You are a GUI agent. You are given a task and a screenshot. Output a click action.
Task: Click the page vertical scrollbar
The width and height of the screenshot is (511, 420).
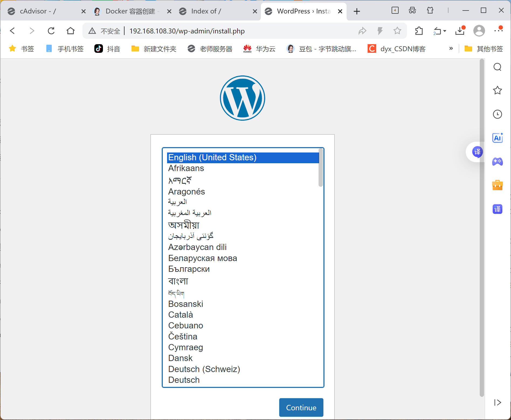(482, 228)
